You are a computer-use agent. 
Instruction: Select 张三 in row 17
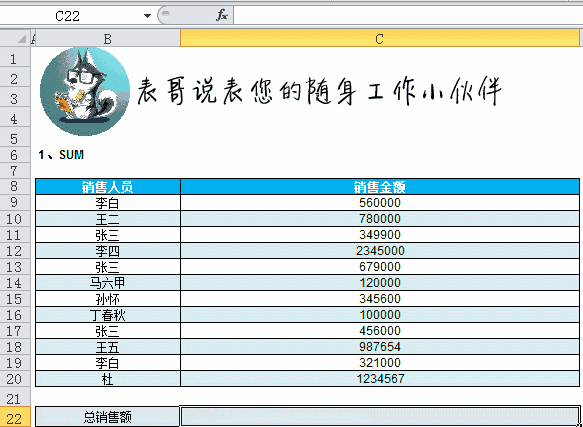tap(108, 331)
